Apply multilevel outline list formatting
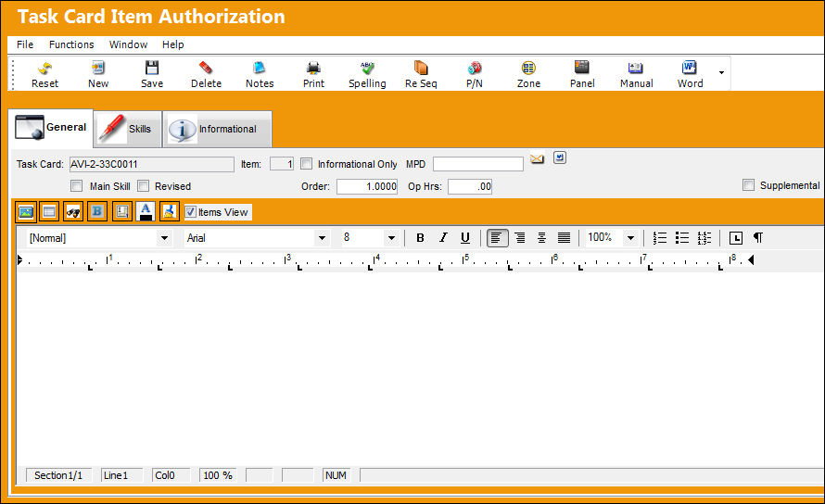This screenshot has width=825, height=504. 704,238
